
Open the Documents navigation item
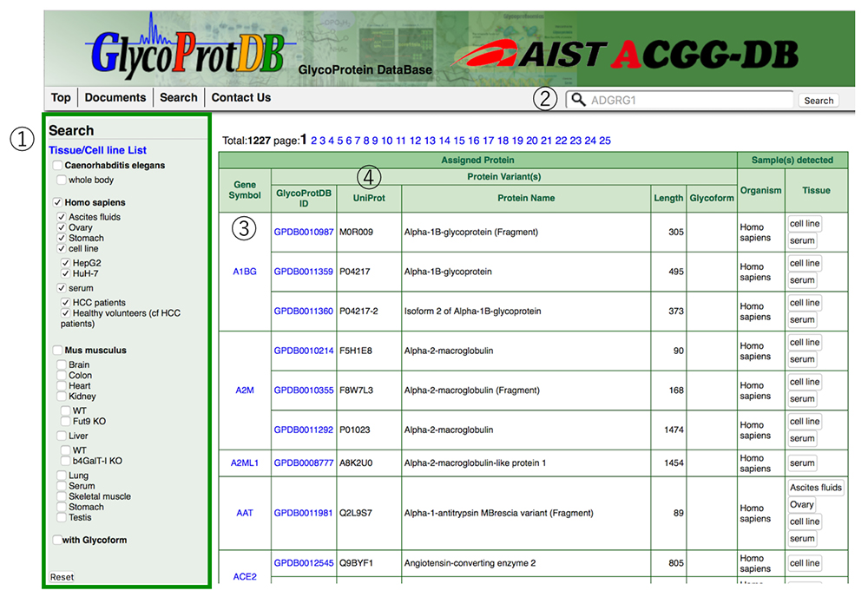(115, 98)
